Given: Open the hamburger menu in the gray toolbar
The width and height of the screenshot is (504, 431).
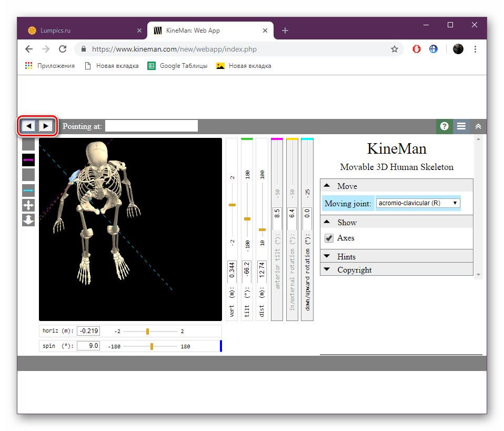Looking at the screenshot, I should point(461,126).
